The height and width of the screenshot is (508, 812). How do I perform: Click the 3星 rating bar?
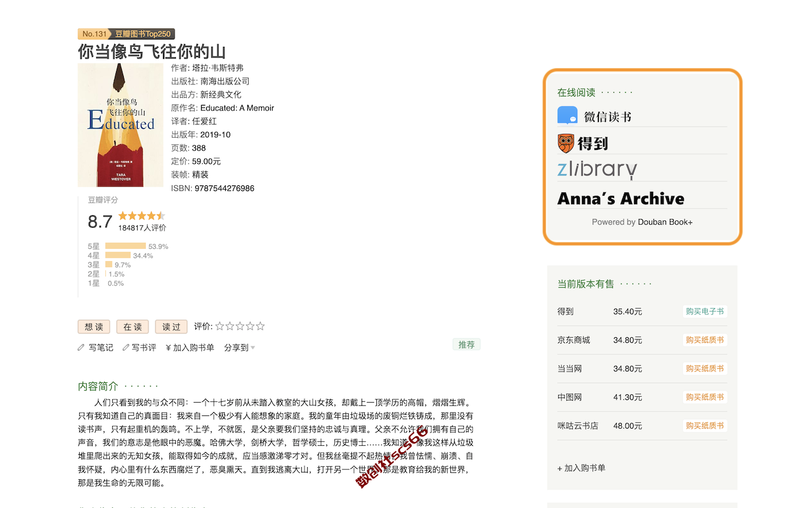(109, 265)
